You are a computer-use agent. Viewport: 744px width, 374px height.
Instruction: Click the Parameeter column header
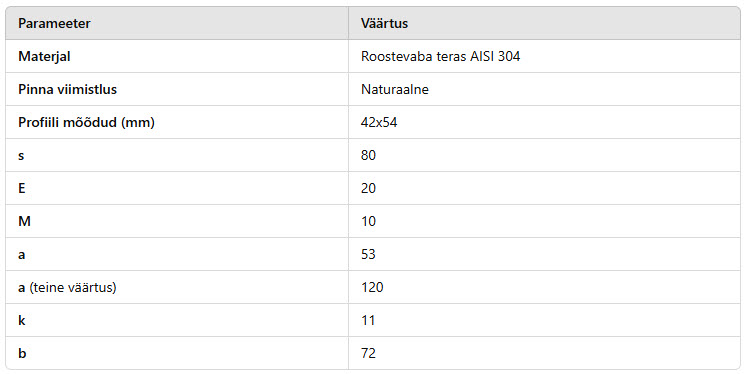[54, 23]
